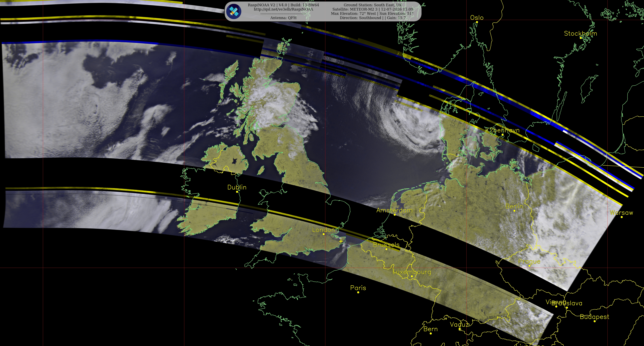
Task: Click 'Ground Station: South East, UK' text
Action: click(373, 5)
